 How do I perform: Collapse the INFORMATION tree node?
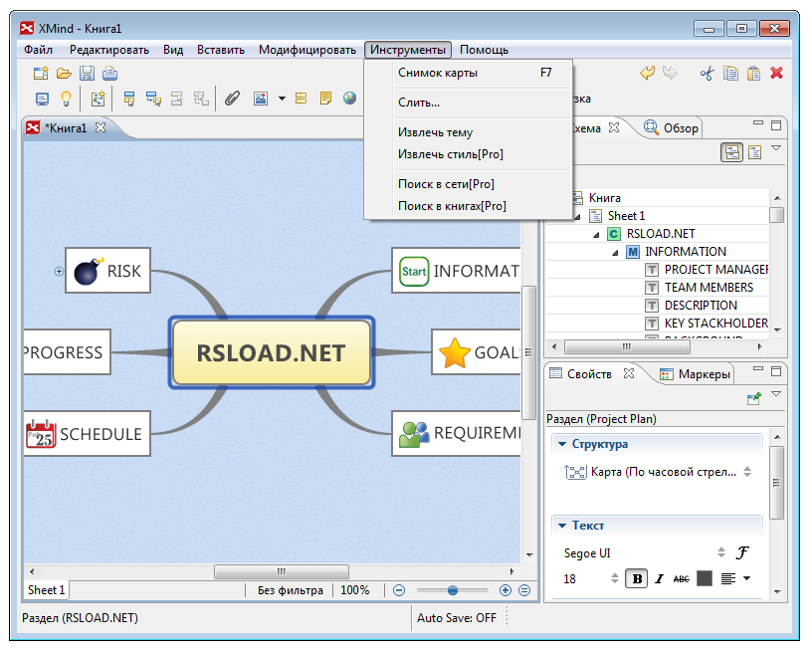(617, 252)
